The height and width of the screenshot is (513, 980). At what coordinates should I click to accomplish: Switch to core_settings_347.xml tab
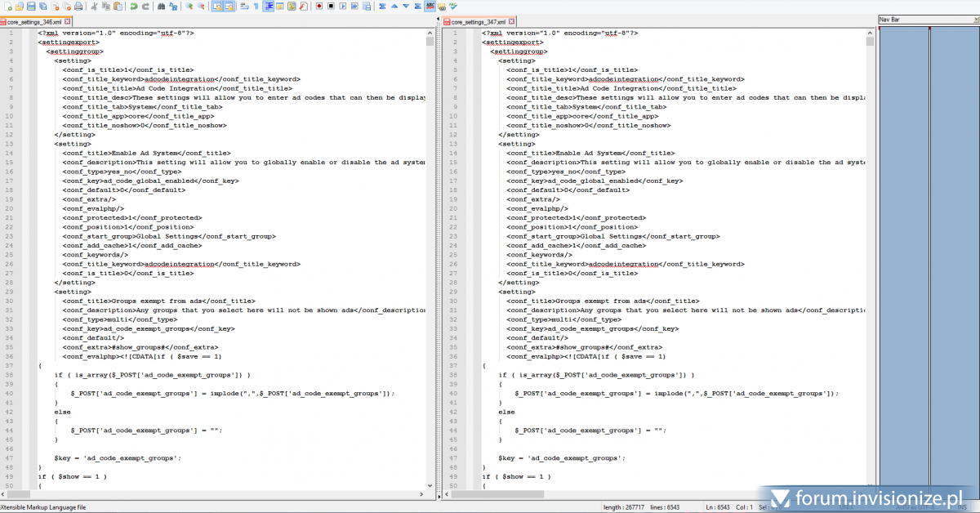tap(478, 21)
